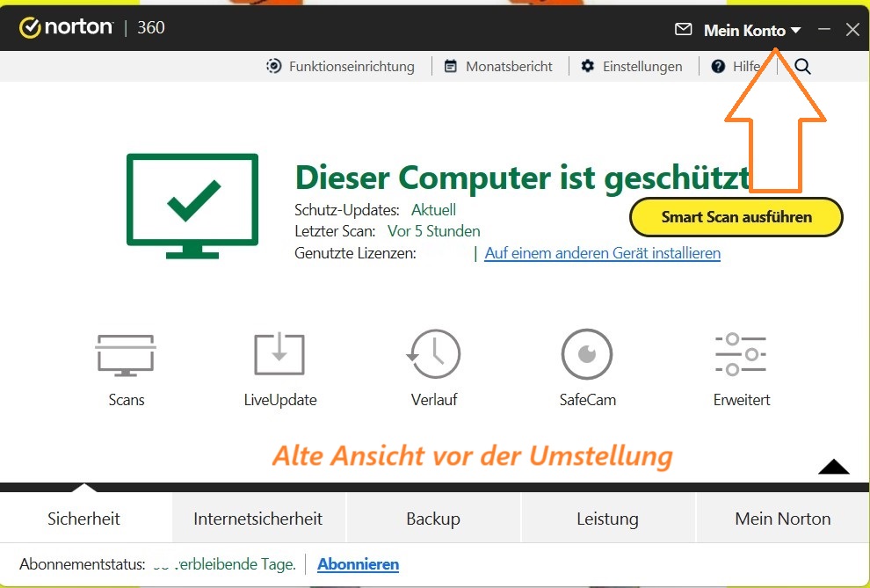Click the Monatsbericht calendar icon
This screenshot has width=870, height=588.
pyautogui.click(x=451, y=66)
